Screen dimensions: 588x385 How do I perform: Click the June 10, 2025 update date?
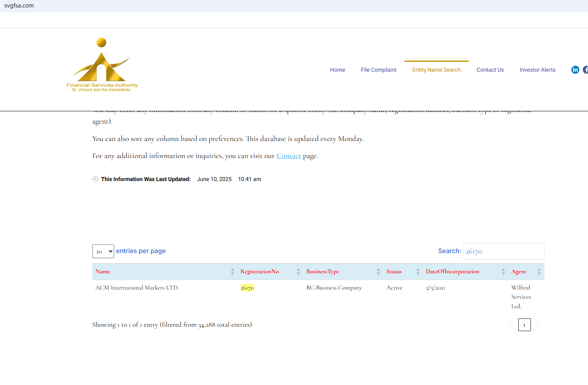click(x=214, y=179)
